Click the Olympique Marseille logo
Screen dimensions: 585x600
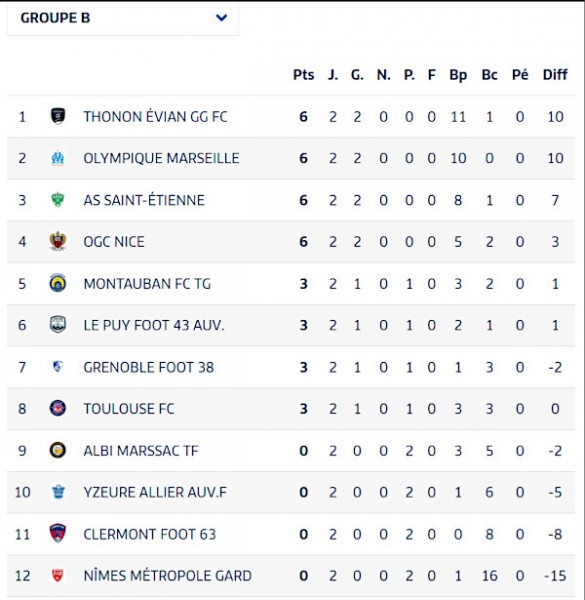(x=58, y=158)
